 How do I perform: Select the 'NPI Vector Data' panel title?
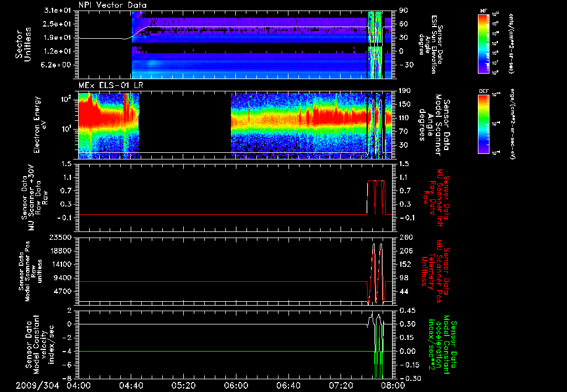click(x=112, y=5)
